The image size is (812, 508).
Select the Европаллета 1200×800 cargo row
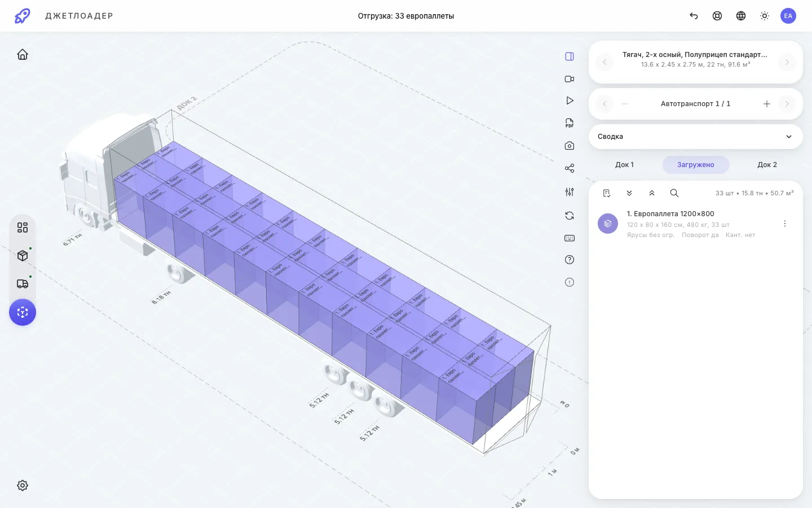(696, 224)
